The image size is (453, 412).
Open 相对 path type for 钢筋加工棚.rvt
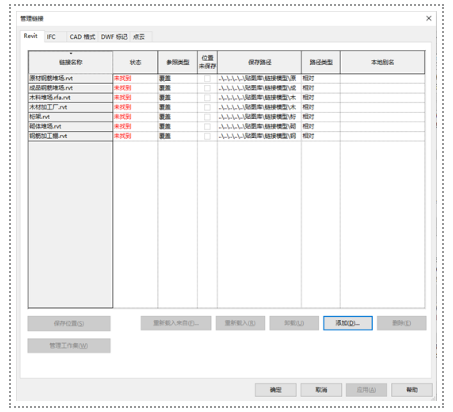point(321,136)
